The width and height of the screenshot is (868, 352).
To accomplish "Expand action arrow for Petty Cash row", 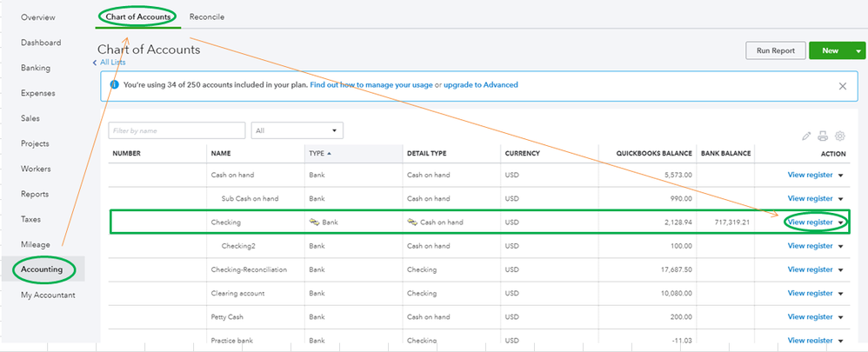I will coord(841,318).
